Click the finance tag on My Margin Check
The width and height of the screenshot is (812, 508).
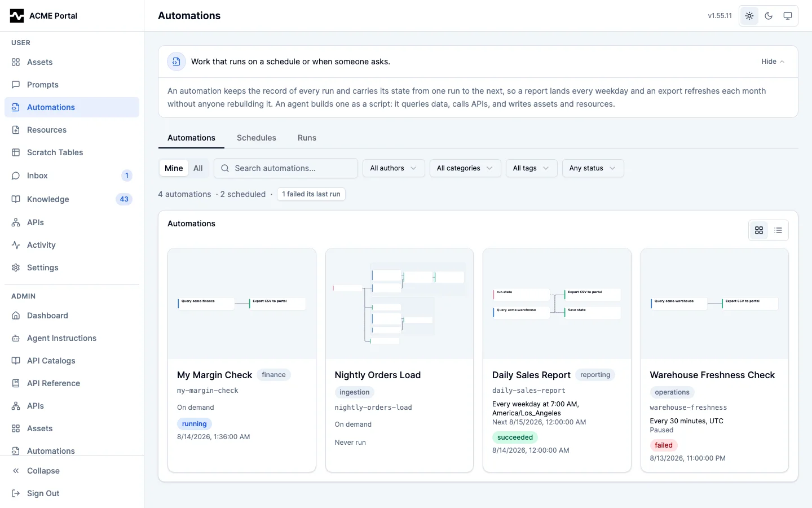tap(273, 375)
